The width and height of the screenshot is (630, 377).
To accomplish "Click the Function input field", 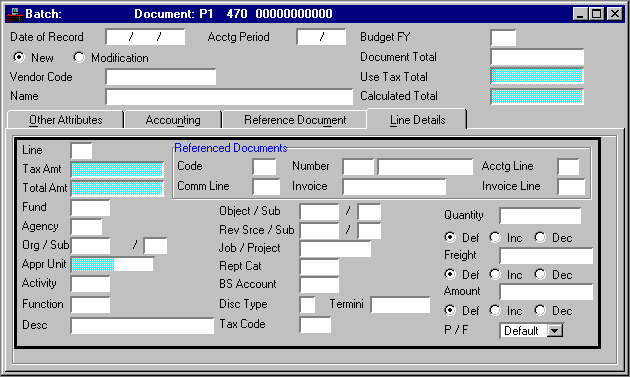I will 90,305.
